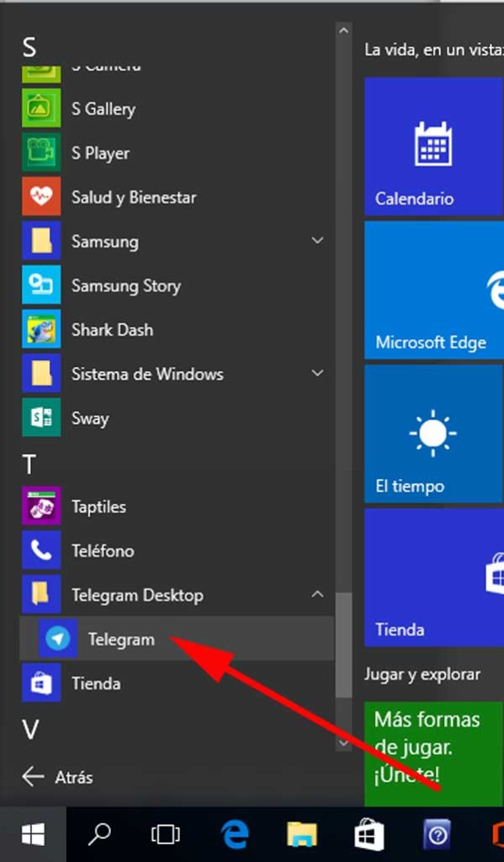Open Task View on the taskbar
The height and width of the screenshot is (862, 504).
point(166,834)
